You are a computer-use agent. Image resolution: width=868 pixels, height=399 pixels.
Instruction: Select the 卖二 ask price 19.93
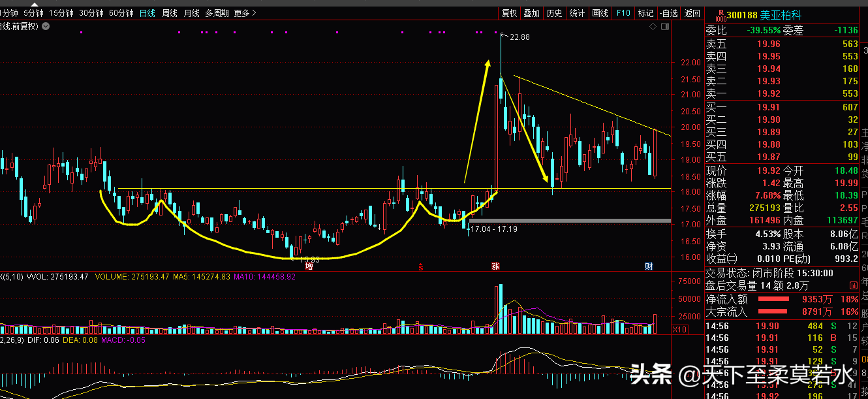point(768,82)
